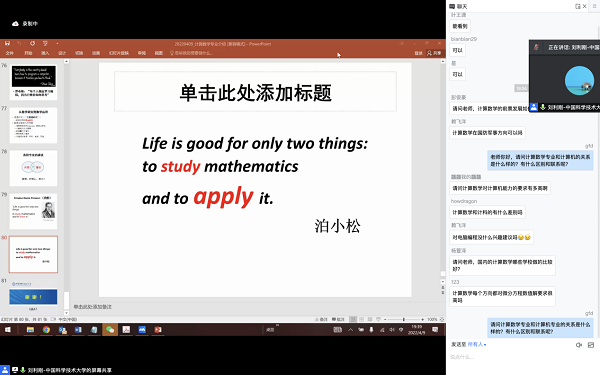Screen dimensions: 600x375
Task: Click the Save icon in PowerPoint toolbar
Action: click(x=7, y=43)
